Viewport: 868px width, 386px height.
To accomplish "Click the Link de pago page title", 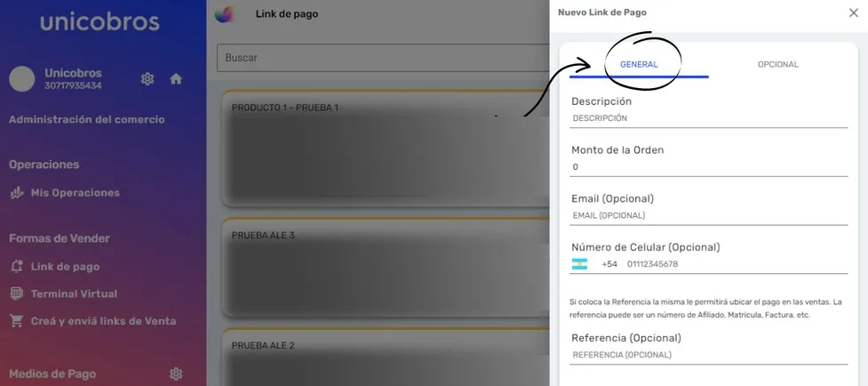I will (x=287, y=14).
